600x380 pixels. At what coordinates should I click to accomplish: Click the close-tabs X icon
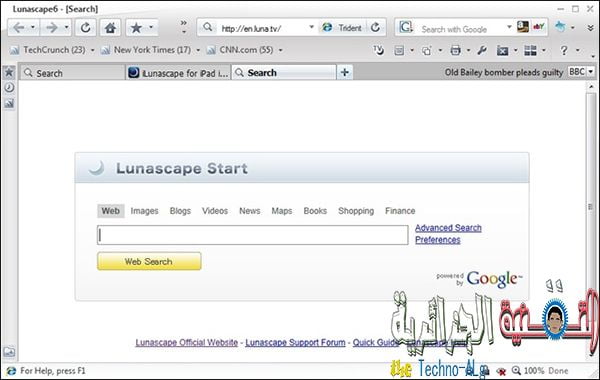pos(502,51)
